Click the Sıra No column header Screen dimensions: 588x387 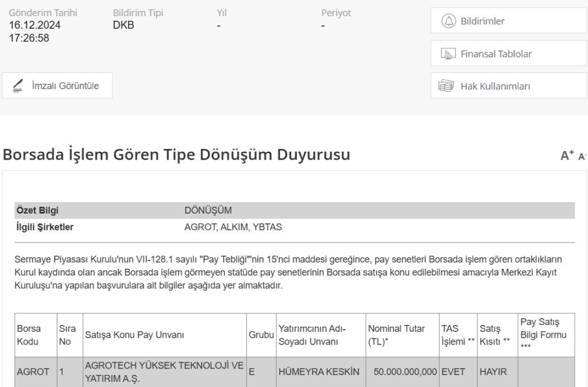click(x=69, y=335)
